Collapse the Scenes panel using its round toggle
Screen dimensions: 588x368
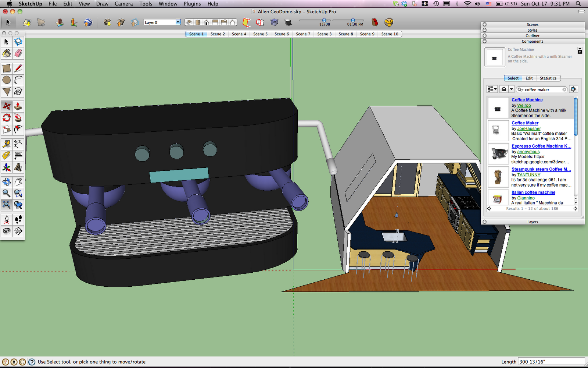click(485, 25)
